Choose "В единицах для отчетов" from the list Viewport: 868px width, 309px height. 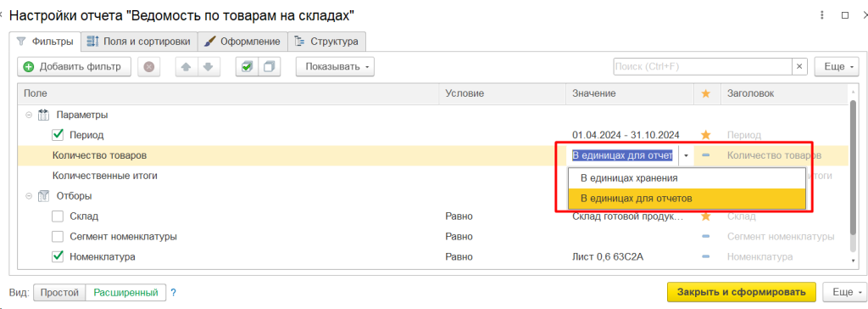click(x=687, y=199)
